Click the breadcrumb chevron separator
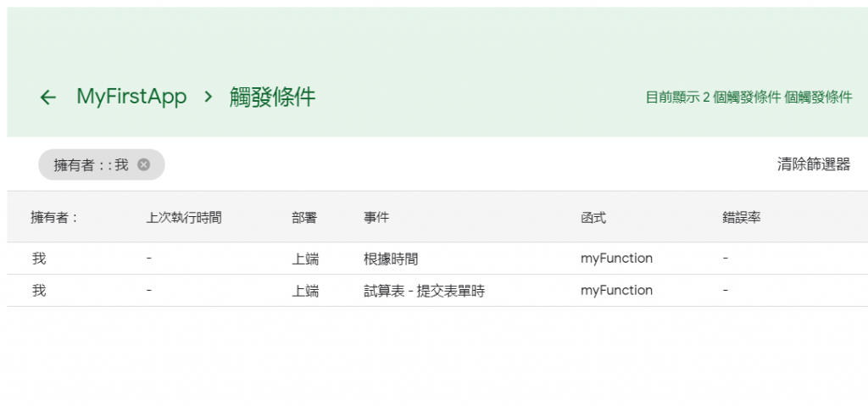This screenshot has height=406, width=868. pyautogui.click(x=209, y=97)
